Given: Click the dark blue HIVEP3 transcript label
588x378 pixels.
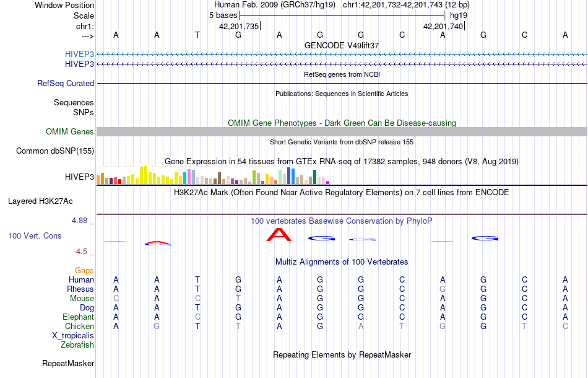Looking at the screenshot, I should pyautogui.click(x=79, y=64).
